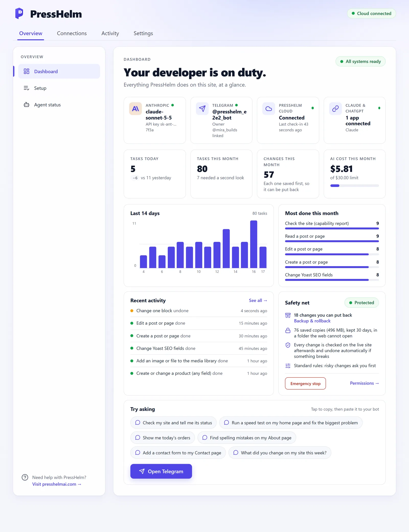Open the Backup & rollback link
Image resolution: width=409 pixels, height=532 pixels.
[312, 321]
